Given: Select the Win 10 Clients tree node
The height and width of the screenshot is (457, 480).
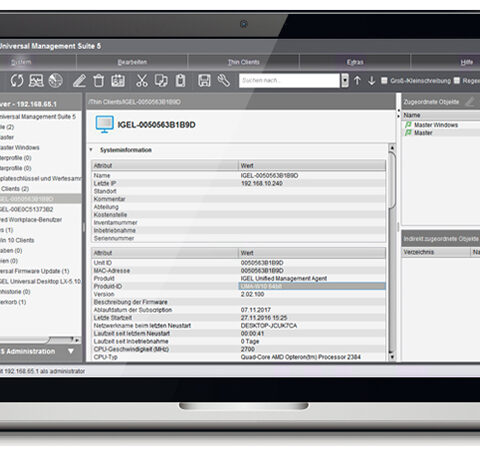Looking at the screenshot, I should click(x=17, y=240).
